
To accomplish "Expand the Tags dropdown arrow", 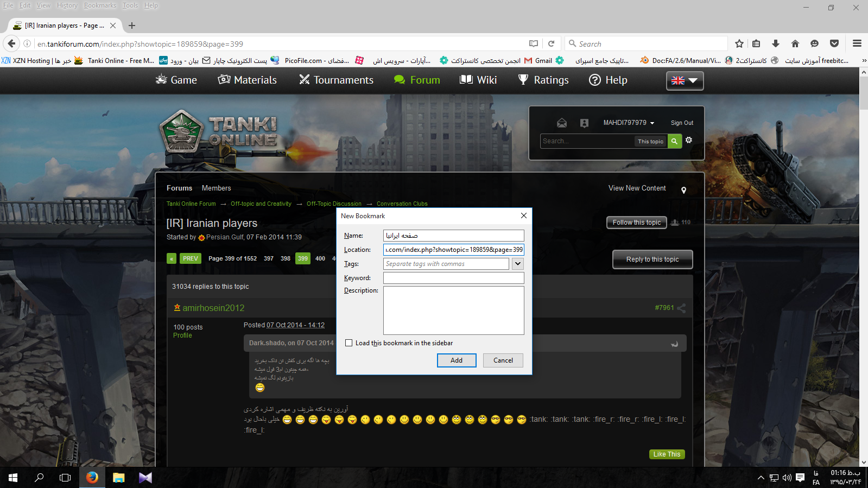I will click(x=518, y=264).
